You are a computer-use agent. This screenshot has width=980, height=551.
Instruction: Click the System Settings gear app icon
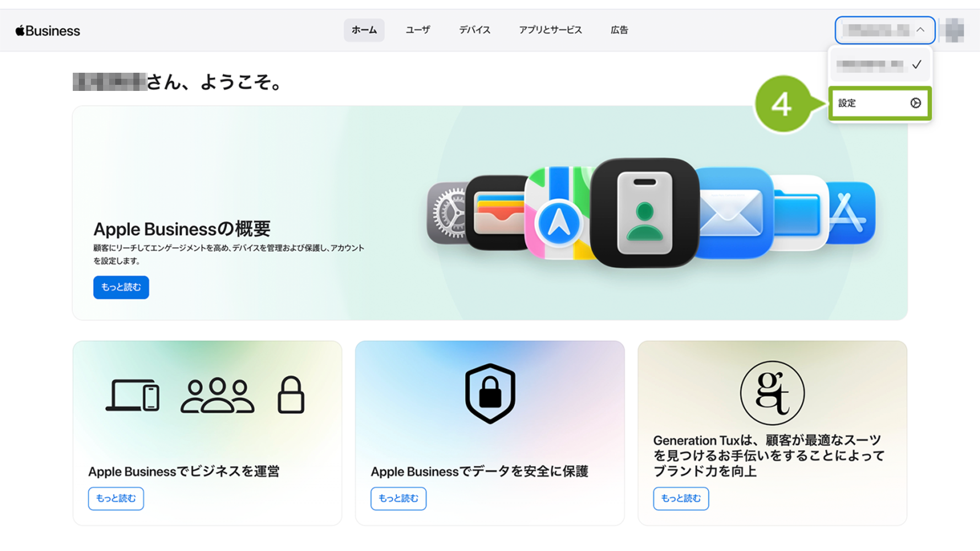[448, 213]
